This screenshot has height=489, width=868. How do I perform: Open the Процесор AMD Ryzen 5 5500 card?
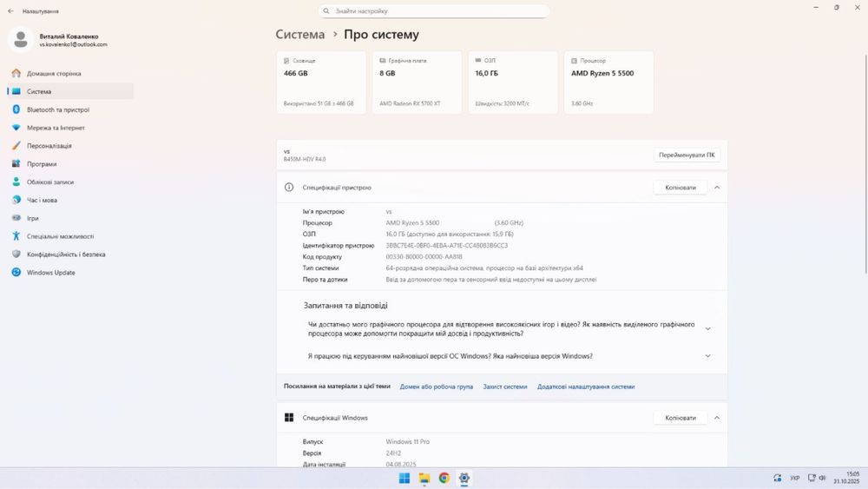(x=608, y=83)
